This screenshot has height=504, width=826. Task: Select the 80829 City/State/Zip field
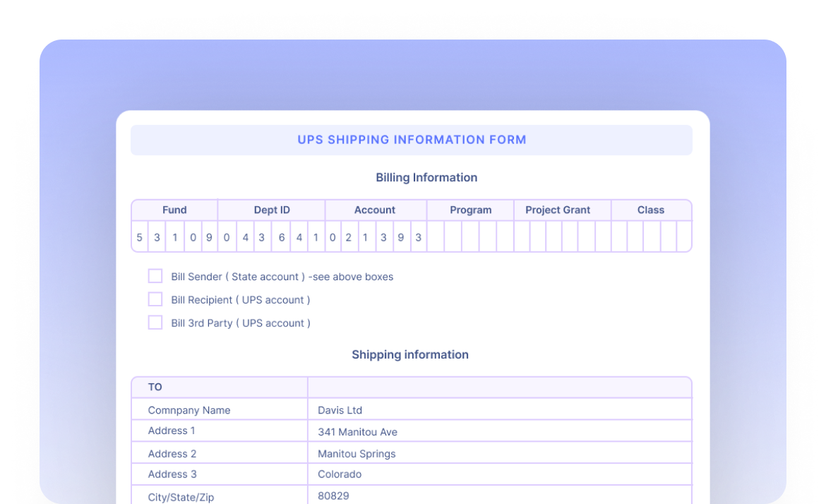point(333,496)
